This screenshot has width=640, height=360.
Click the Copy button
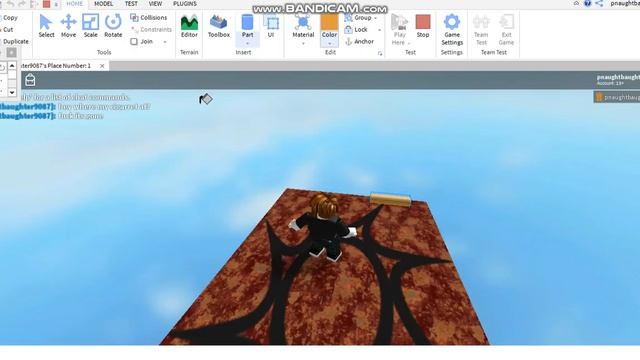click(x=10, y=18)
